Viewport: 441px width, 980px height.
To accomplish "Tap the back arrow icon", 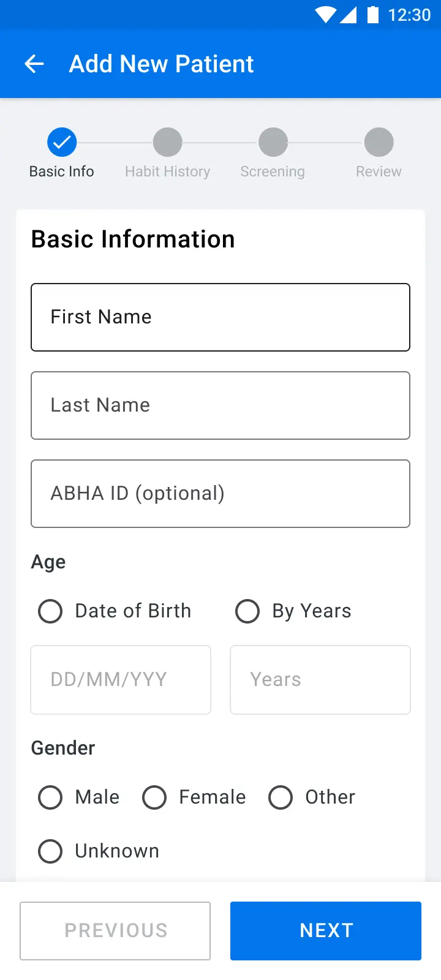I will 34,64.
